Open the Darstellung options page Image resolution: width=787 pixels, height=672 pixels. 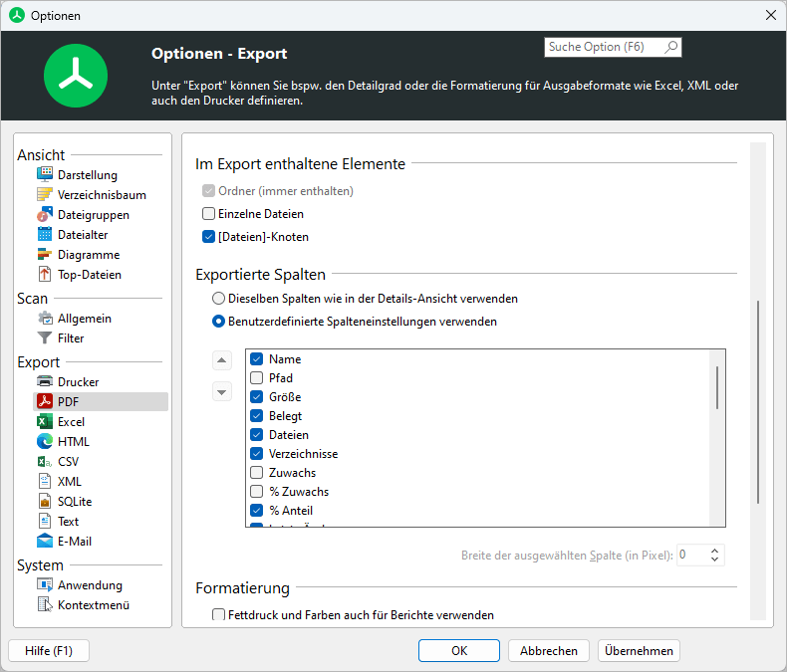(x=88, y=174)
